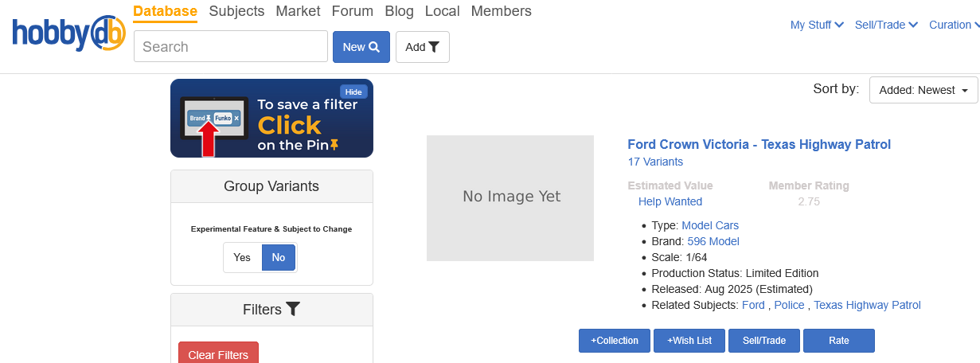Image resolution: width=980 pixels, height=363 pixels.
Task: Expand the Sell/Trade top menu
Action: [885, 25]
